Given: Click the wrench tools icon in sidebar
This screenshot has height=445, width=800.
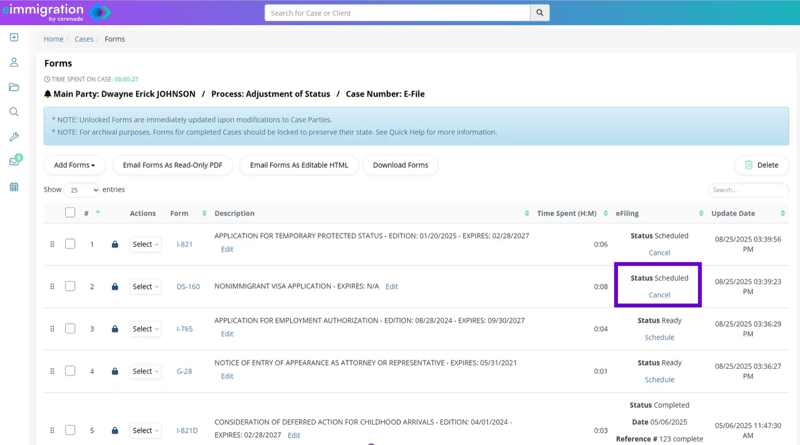Looking at the screenshot, I should (14, 137).
